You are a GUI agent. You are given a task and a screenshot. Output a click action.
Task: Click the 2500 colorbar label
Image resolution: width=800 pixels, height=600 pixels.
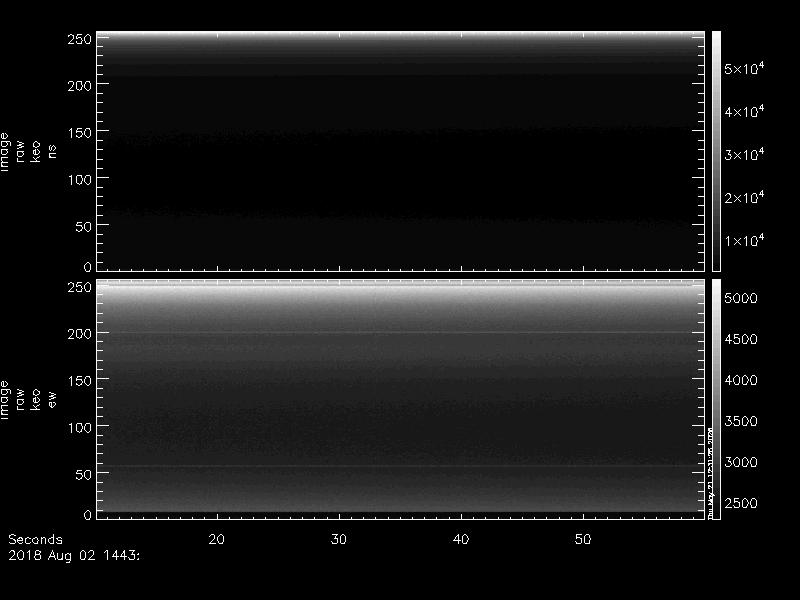tap(741, 503)
